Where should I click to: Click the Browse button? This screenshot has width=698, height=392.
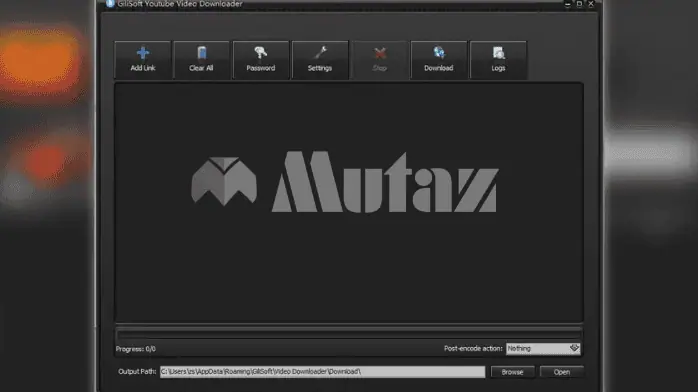pos(512,372)
